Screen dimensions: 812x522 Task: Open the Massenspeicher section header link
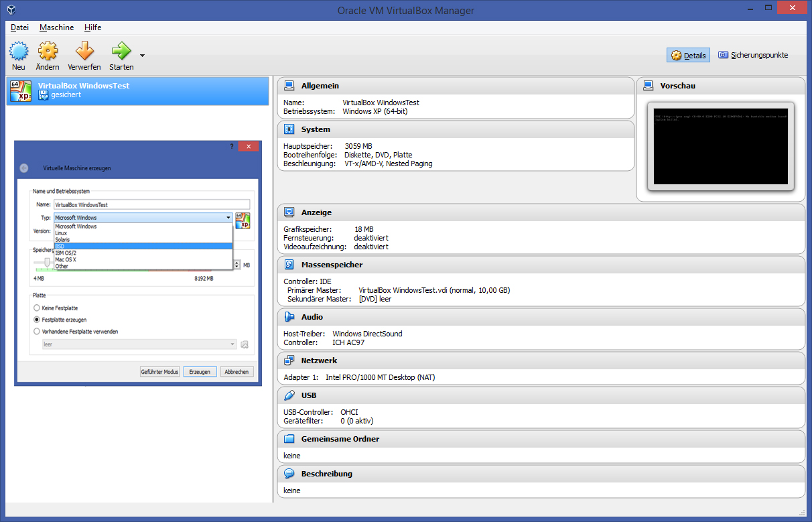click(x=332, y=265)
